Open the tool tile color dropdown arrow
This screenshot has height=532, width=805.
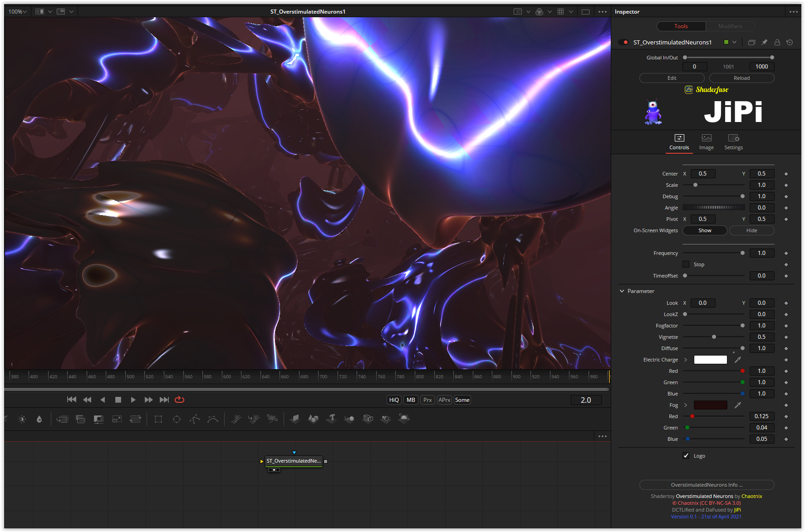click(734, 42)
